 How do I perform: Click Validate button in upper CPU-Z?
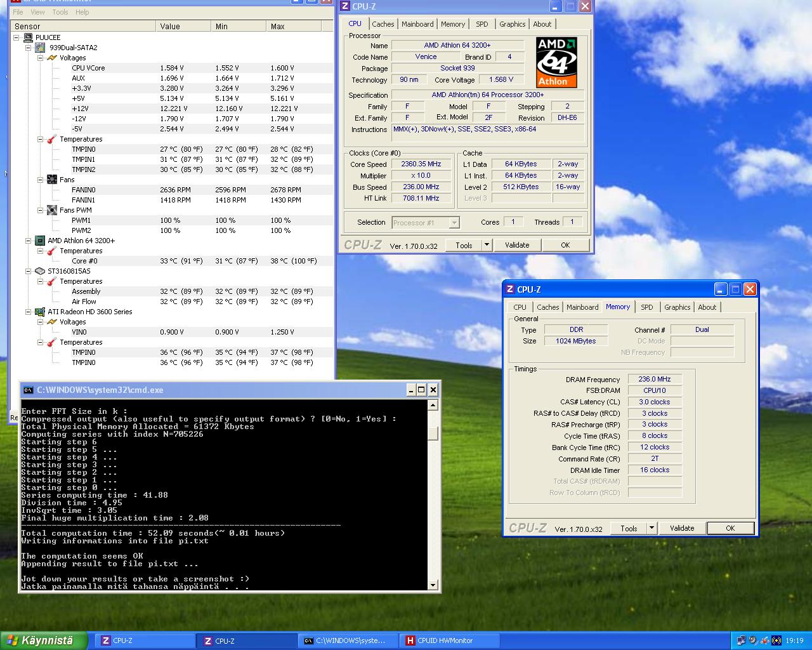517,245
